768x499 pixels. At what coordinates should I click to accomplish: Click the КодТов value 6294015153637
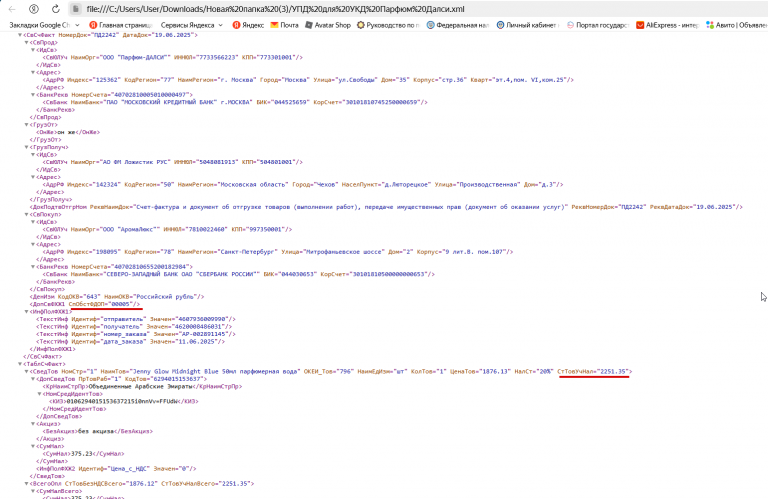[177, 379]
